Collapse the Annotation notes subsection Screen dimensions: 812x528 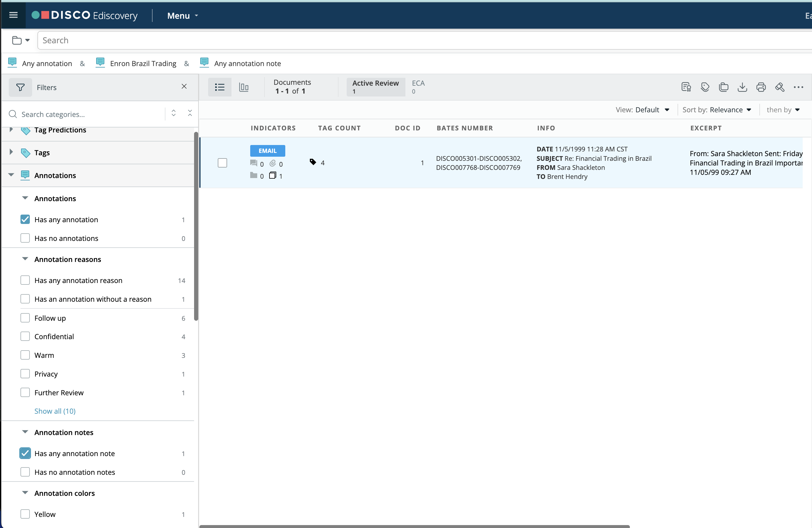(25, 432)
